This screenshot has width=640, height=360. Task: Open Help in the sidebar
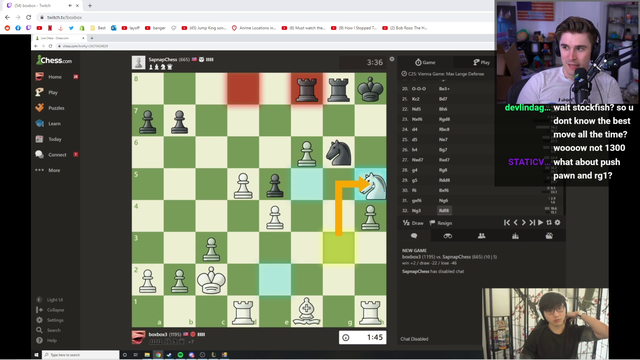pyautogui.click(x=47, y=340)
